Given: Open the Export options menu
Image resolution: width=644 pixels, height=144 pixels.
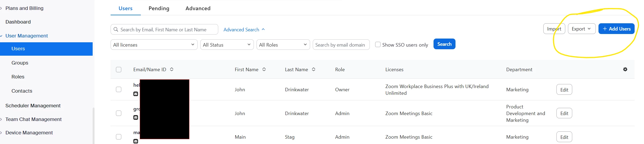Looking at the screenshot, I should click(x=581, y=29).
